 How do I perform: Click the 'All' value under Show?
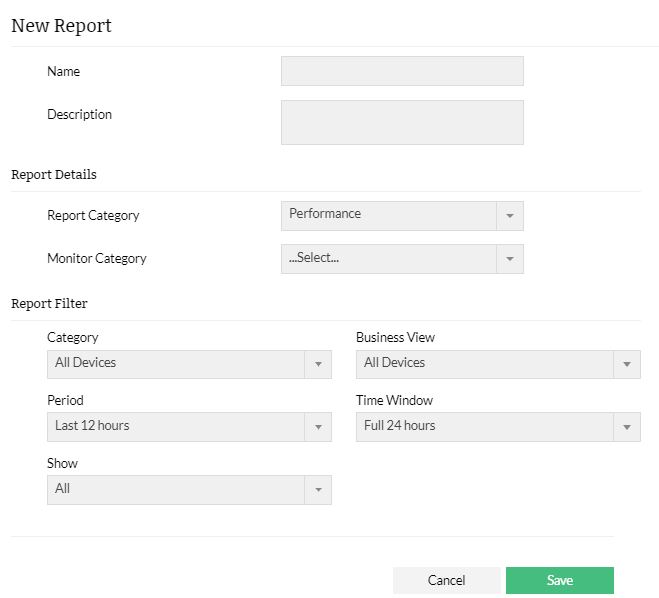63,489
